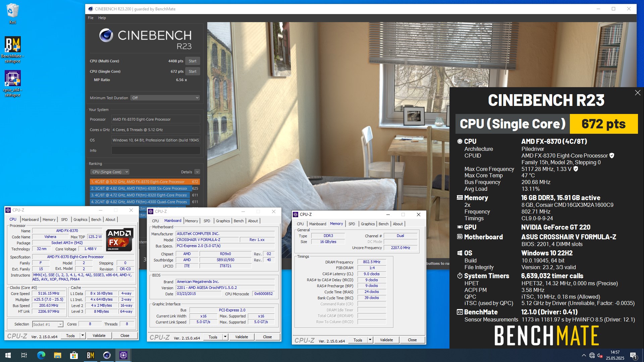644x362 pixels.
Task: Click Close in CPU-Z CPU window
Action: [125, 336]
